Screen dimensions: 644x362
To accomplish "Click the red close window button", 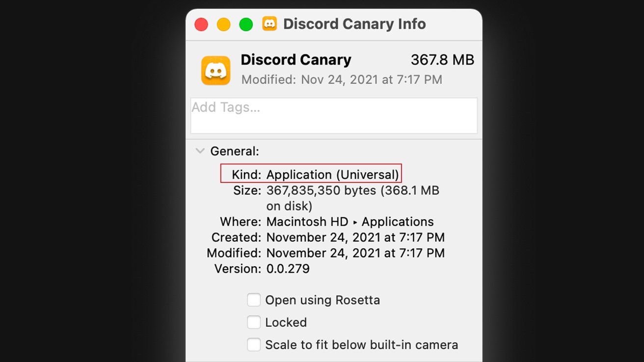I will [201, 24].
